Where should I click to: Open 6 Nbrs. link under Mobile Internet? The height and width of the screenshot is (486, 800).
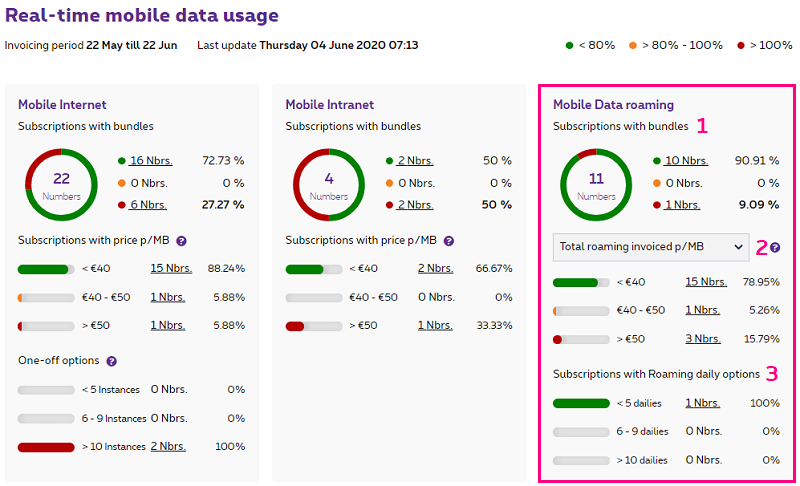click(148, 205)
